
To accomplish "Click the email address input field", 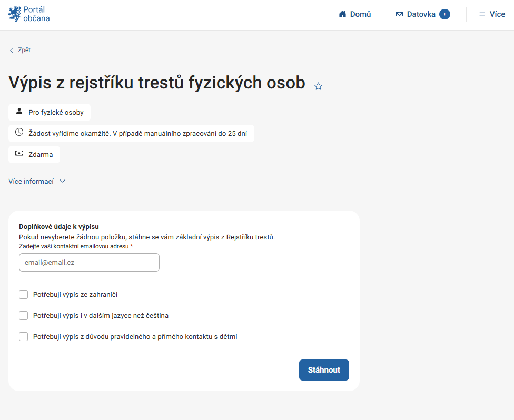I will pyautogui.click(x=89, y=262).
